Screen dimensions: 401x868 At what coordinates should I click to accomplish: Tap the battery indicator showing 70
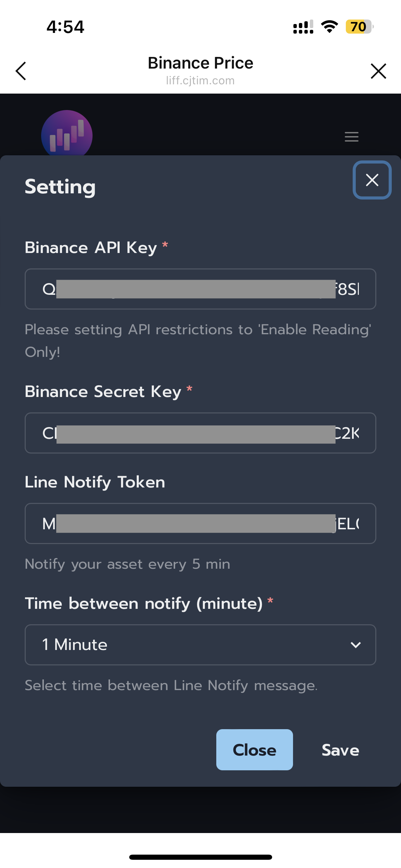[x=359, y=27]
